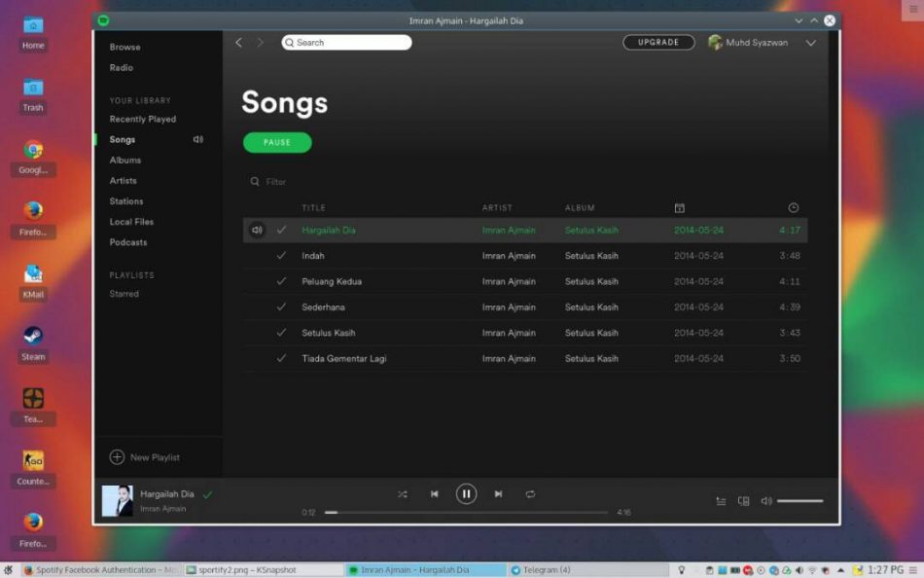This screenshot has height=578, width=924.
Task: Open Radio in the sidebar
Action: pos(121,68)
